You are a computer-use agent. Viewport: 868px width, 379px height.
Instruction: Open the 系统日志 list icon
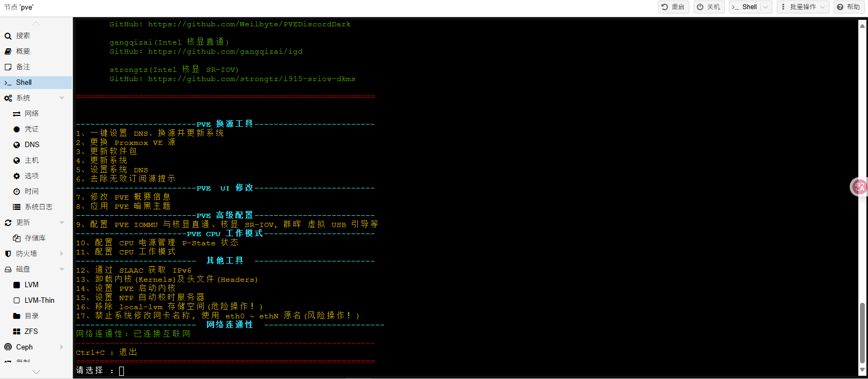coord(17,207)
